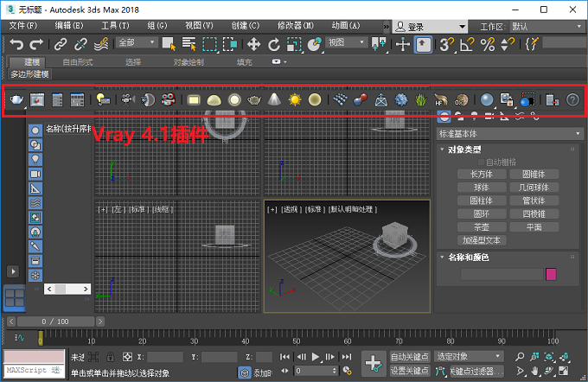Switch to the 自由形式 ribbon tab

coord(80,62)
